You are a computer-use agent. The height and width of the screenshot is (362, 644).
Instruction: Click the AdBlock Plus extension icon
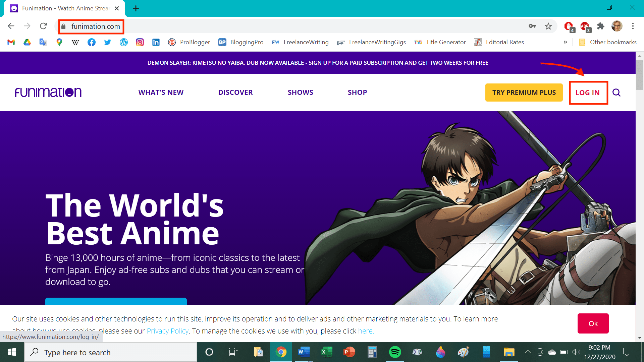click(585, 26)
